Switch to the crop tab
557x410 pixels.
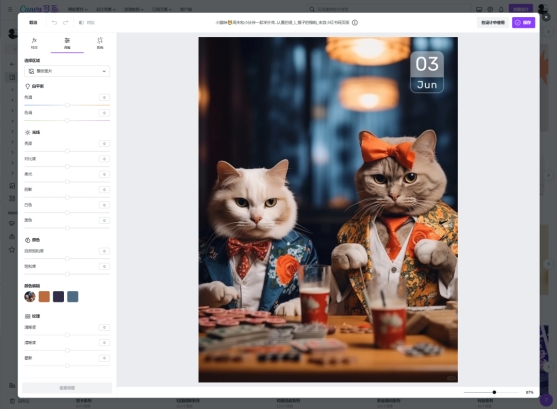[100, 43]
